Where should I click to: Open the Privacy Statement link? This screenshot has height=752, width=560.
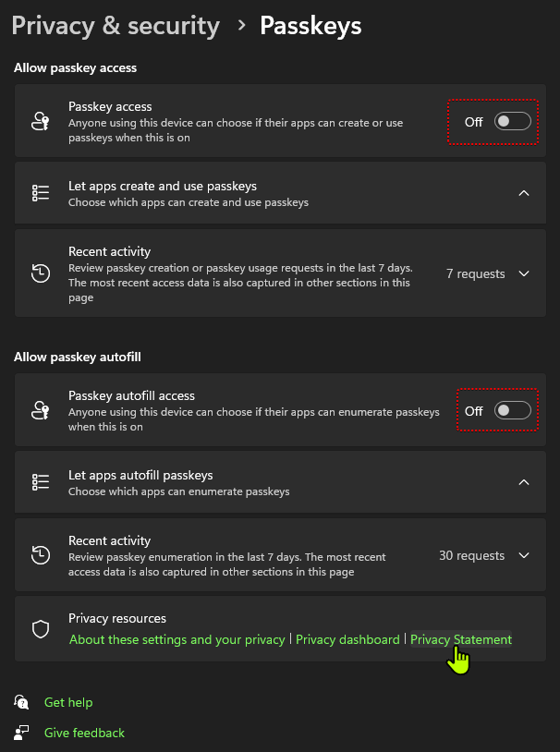pos(460,639)
